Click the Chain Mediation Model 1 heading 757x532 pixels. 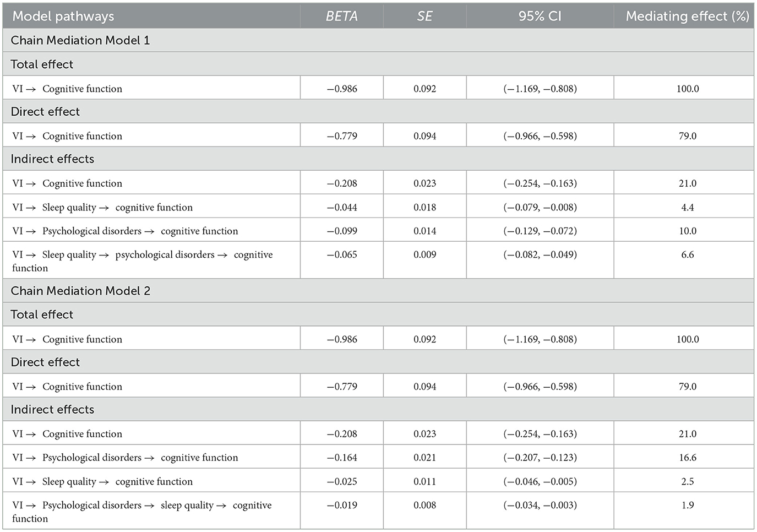click(80, 40)
